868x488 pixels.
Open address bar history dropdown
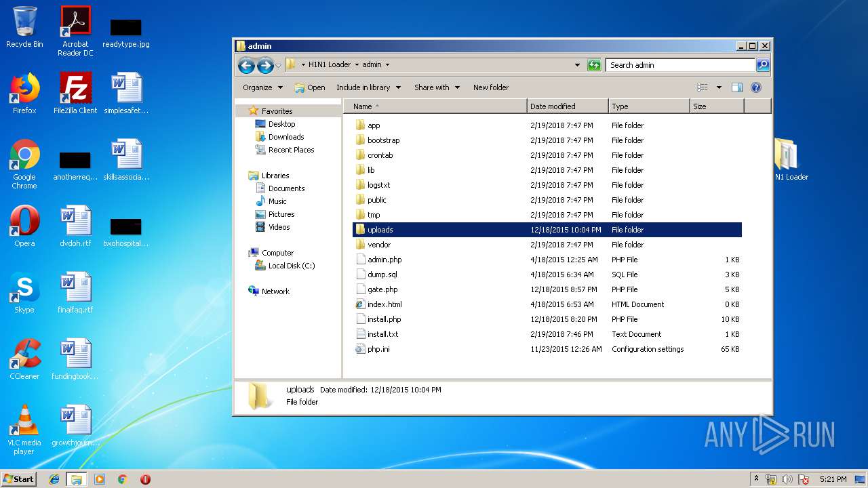coord(577,65)
